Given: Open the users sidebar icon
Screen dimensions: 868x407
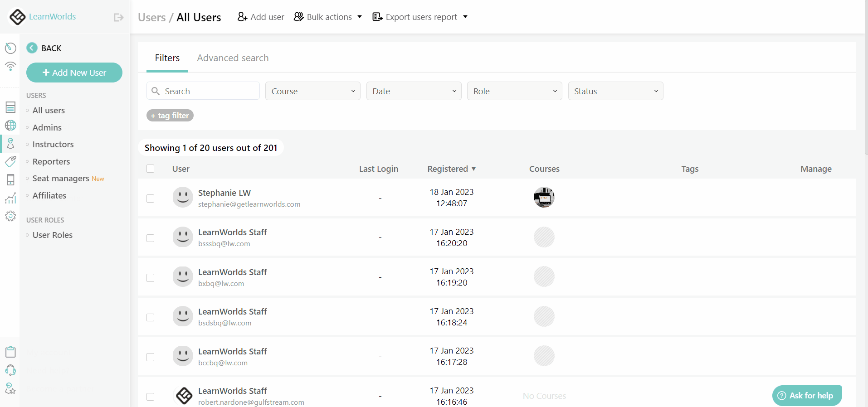Looking at the screenshot, I should 10,144.
